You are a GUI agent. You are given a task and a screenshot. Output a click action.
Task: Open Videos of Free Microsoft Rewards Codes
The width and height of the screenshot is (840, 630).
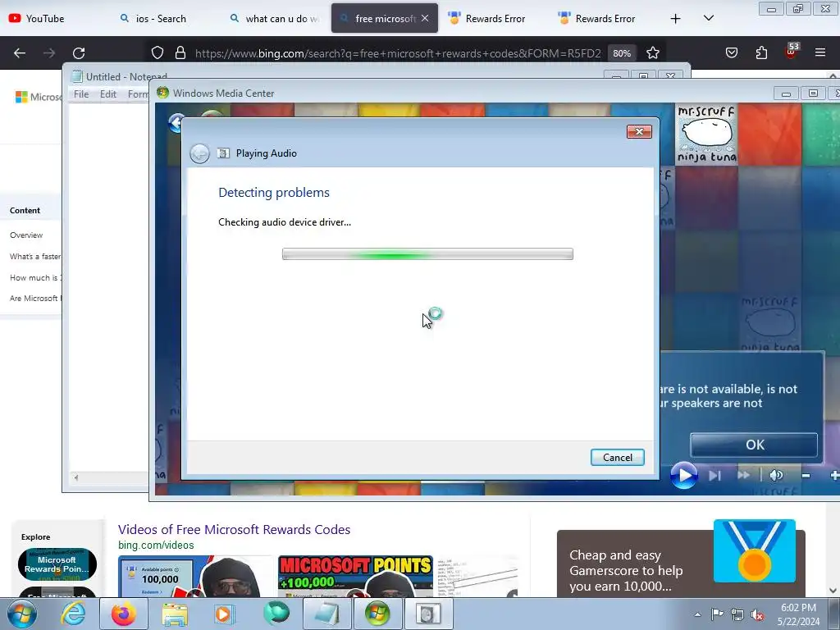[x=234, y=529]
